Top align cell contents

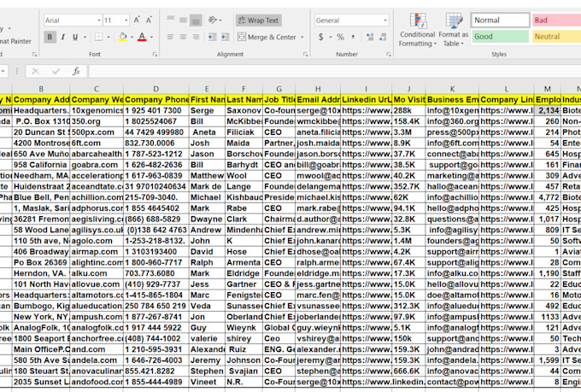pos(170,20)
